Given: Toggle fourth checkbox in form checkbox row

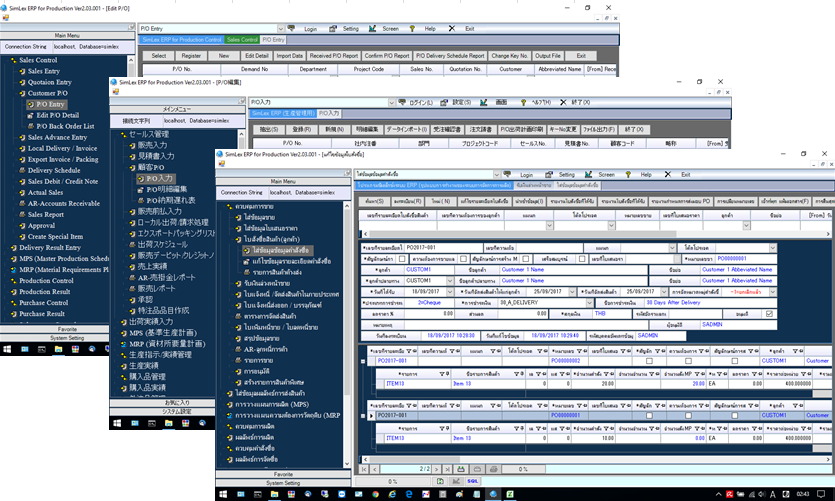Looking at the screenshot, I should coord(582,259).
